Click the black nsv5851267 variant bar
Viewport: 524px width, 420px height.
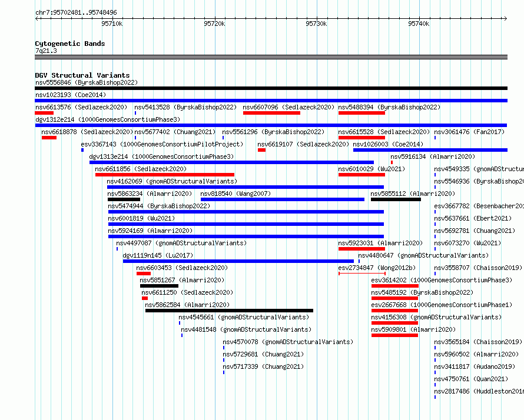click(160, 286)
